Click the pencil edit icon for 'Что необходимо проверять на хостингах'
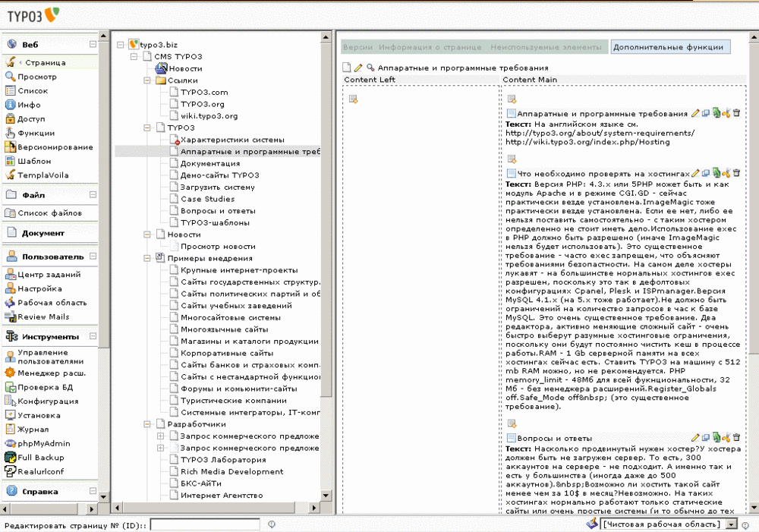Viewport: 759px width, 532px height. pyautogui.click(x=695, y=173)
